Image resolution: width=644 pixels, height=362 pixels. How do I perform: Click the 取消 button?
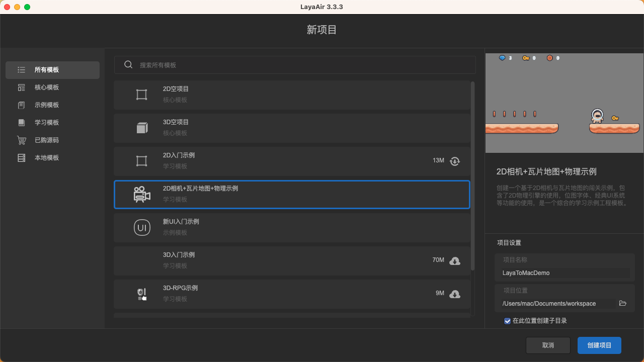548,345
